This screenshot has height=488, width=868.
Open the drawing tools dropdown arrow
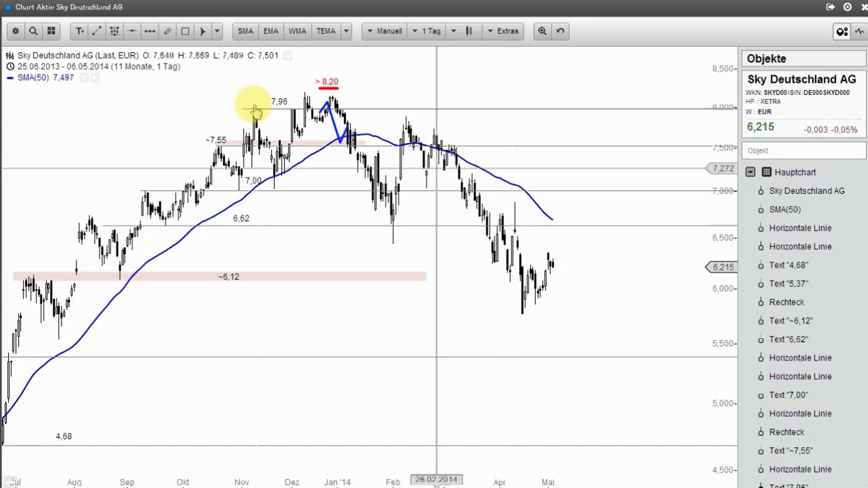[217, 31]
